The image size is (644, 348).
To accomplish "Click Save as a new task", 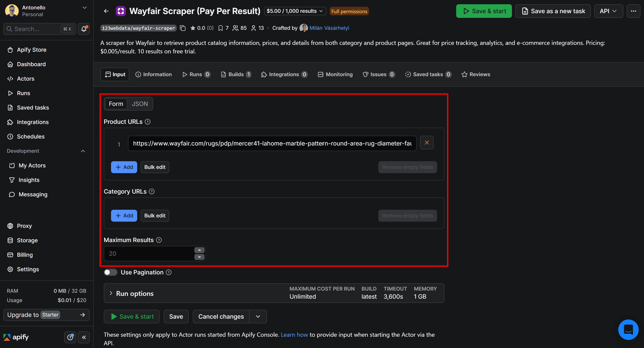I will [x=553, y=11].
